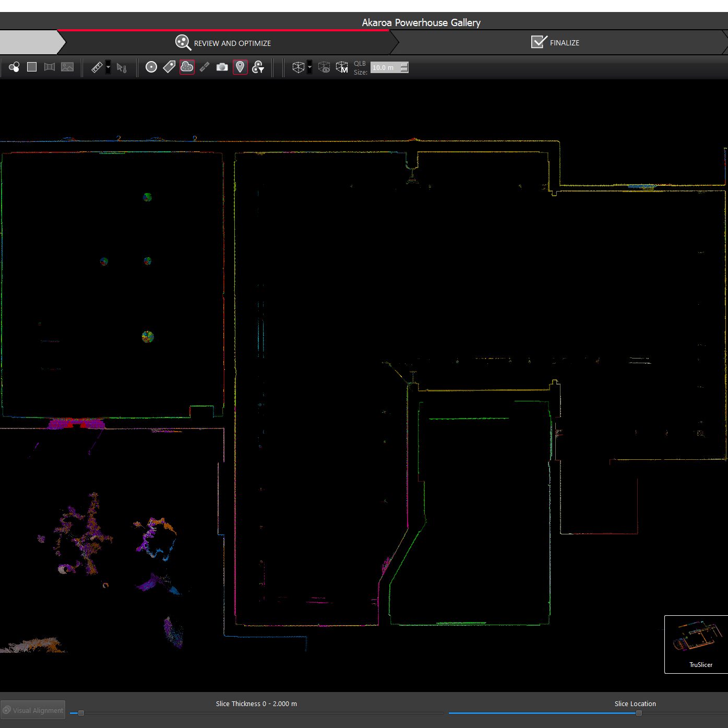Expand the limit box dropdown arrow
This screenshot has width=728, height=728.
(309, 67)
